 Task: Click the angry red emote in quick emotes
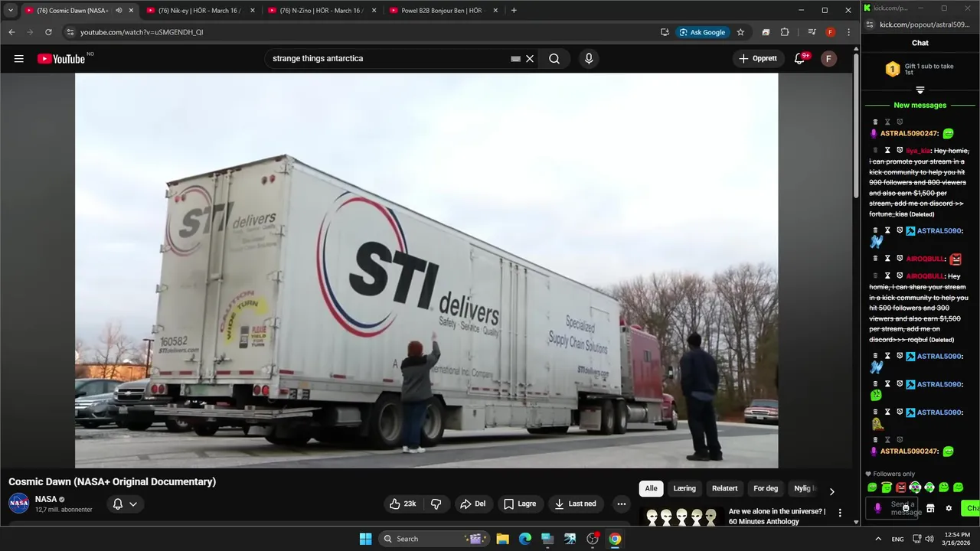pyautogui.click(x=900, y=487)
